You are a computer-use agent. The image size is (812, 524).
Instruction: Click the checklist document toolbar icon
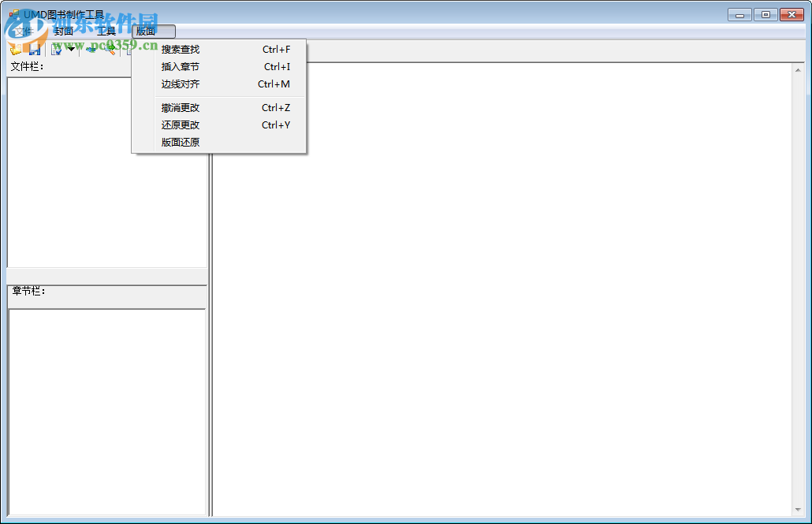[57, 49]
